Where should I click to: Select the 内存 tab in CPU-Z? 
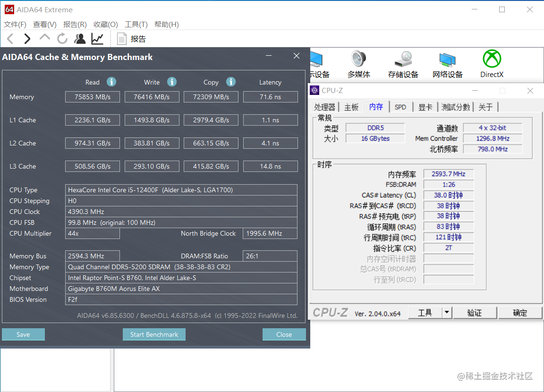pyautogui.click(x=376, y=106)
